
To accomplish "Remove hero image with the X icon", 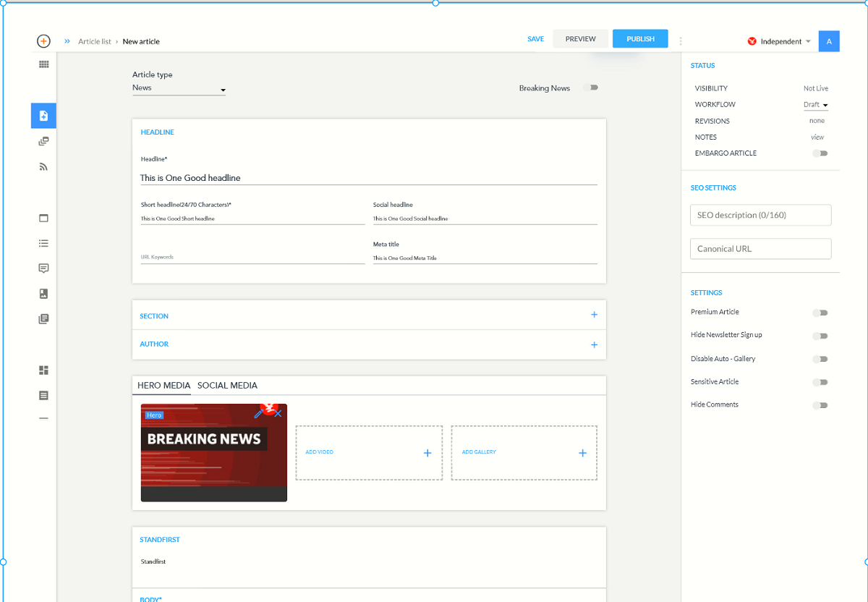I will point(278,414).
